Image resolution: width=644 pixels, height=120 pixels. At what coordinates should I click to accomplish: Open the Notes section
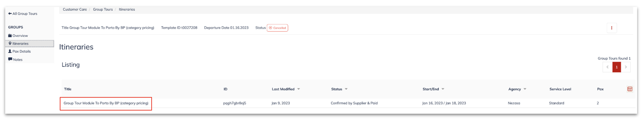click(x=15, y=59)
